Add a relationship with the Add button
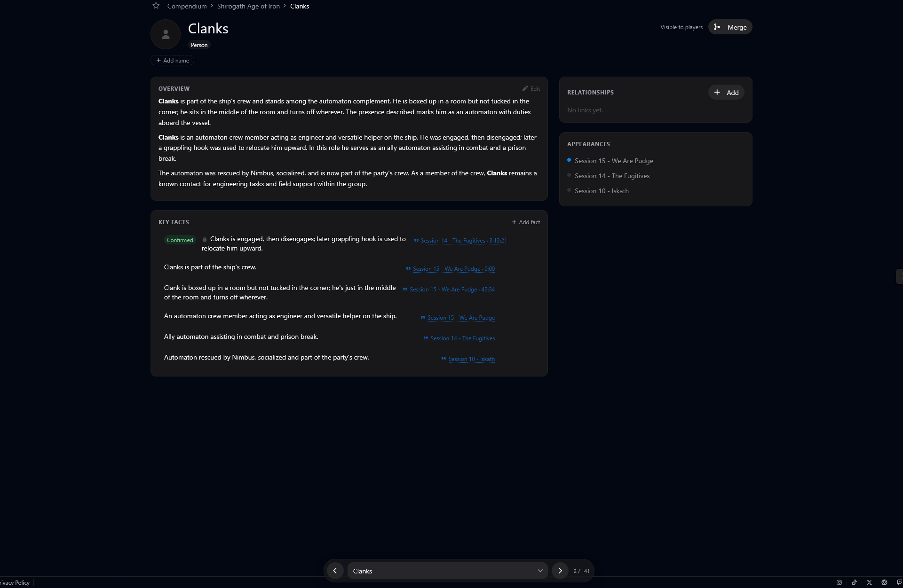903x588 pixels. pyautogui.click(x=726, y=93)
